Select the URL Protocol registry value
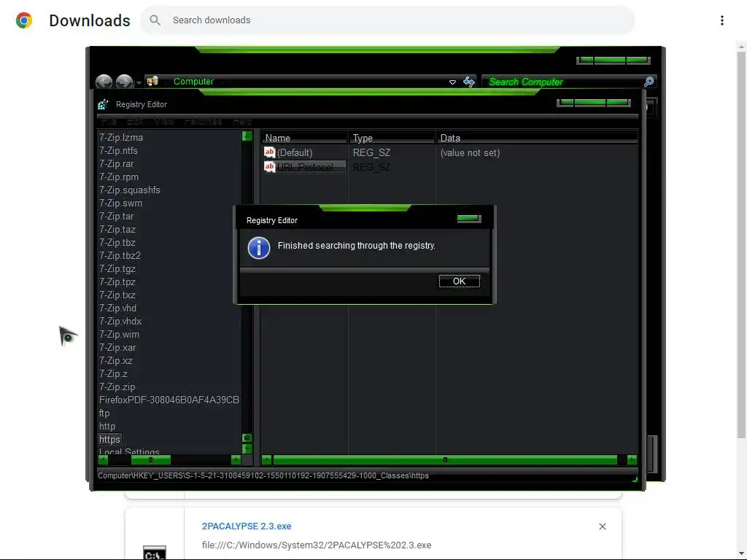This screenshot has width=747, height=560. [305, 167]
